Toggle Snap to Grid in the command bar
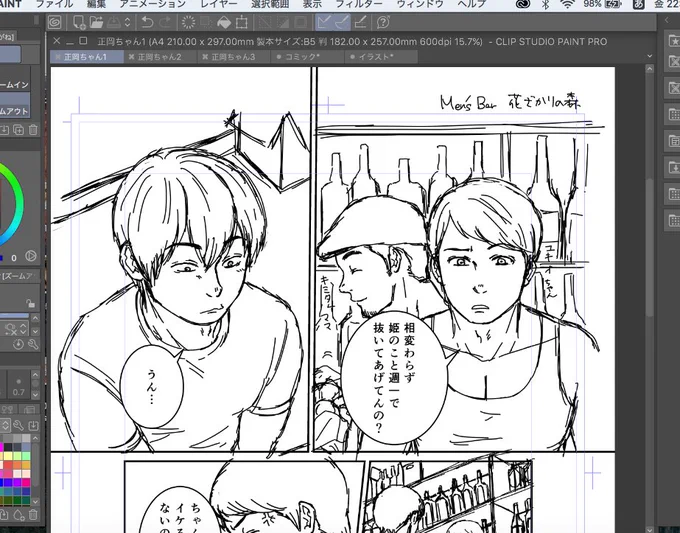This screenshot has width=680, height=533. tap(361, 22)
